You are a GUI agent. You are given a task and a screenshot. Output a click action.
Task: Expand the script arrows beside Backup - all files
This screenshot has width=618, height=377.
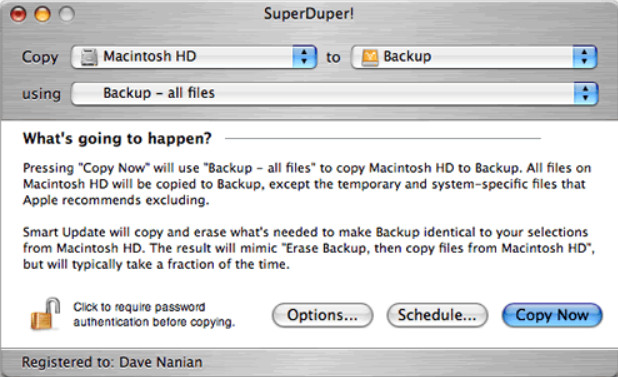pos(586,93)
